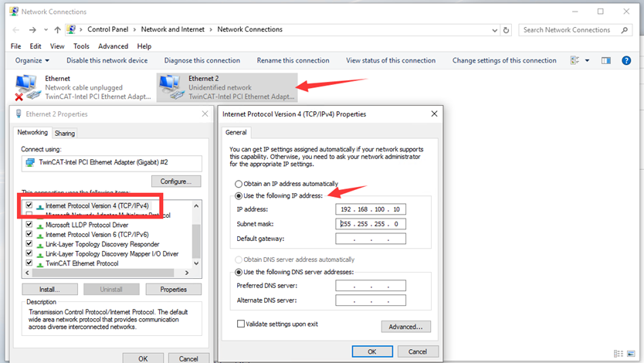Viewport: 644px width, 363px height.
Task: Open the Tools menu
Action: [81, 46]
